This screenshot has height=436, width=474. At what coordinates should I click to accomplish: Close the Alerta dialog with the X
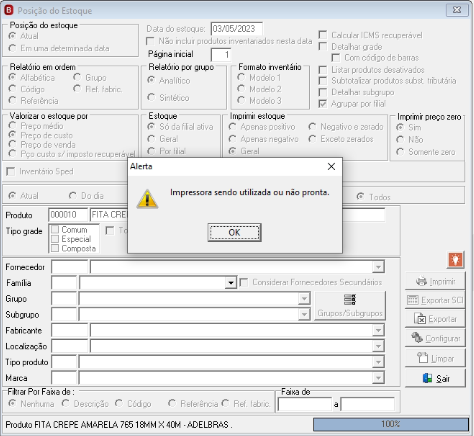(x=331, y=166)
